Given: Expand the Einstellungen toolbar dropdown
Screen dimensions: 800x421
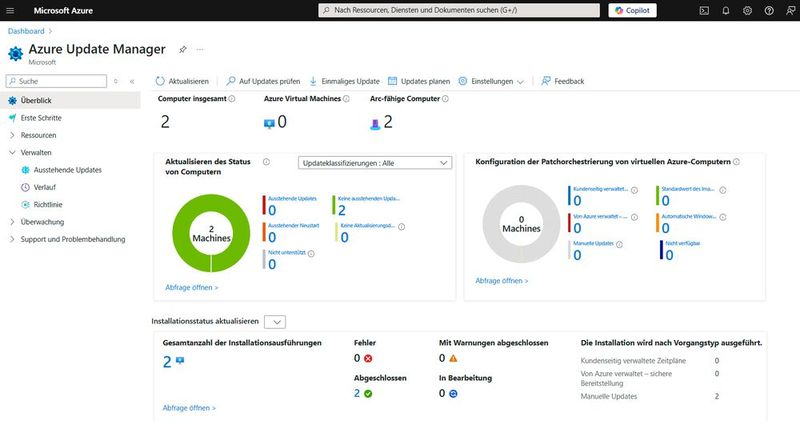Looking at the screenshot, I should click(491, 81).
